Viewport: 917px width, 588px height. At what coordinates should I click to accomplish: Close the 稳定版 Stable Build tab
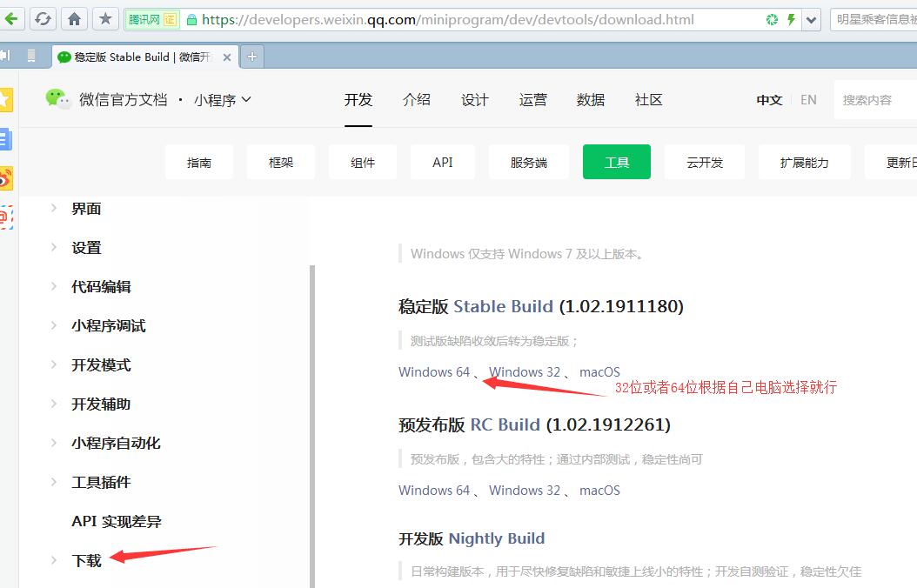(x=227, y=57)
